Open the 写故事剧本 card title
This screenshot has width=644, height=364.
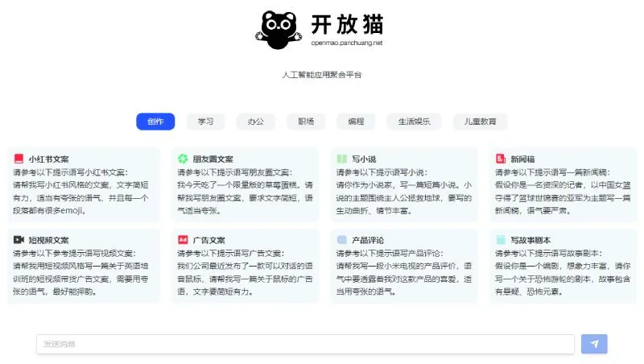tap(530, 240)
